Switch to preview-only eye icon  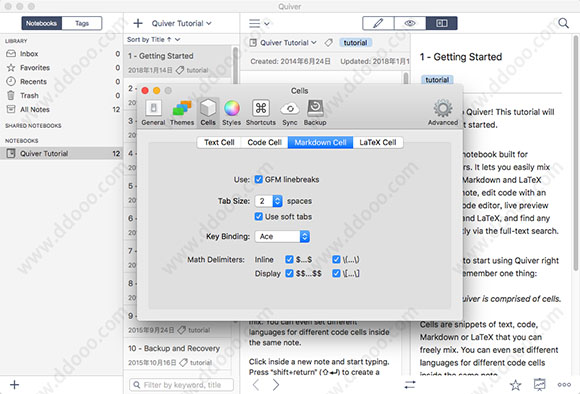coord(410,23)
